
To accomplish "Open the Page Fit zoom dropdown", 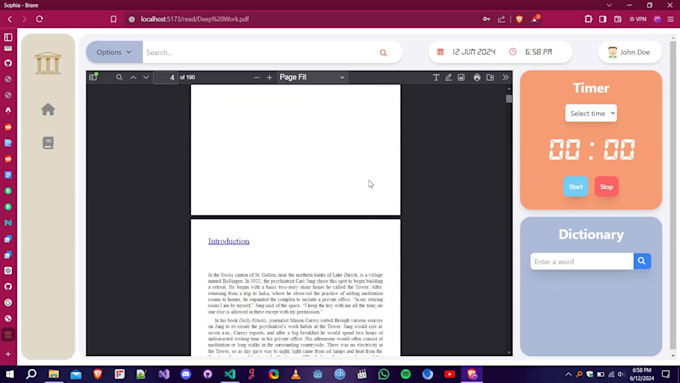I will tap(312, 77).
